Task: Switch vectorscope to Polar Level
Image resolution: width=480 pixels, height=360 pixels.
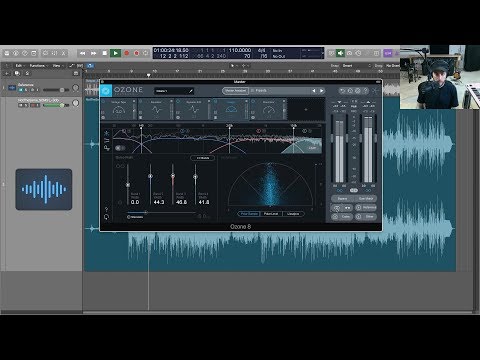Action: 271,214
